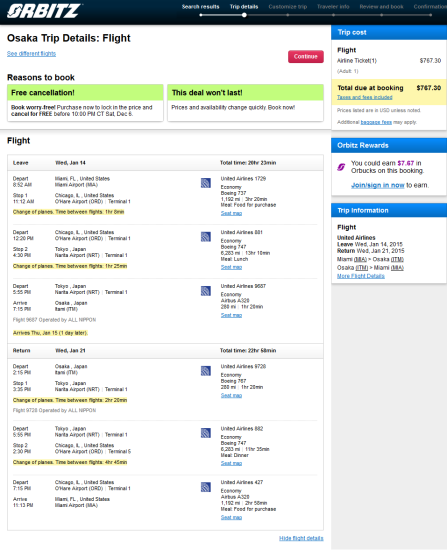Open Seat map for United Airlines 1729
The width and height of the screenshot is (447, 550).
(231, 213)
